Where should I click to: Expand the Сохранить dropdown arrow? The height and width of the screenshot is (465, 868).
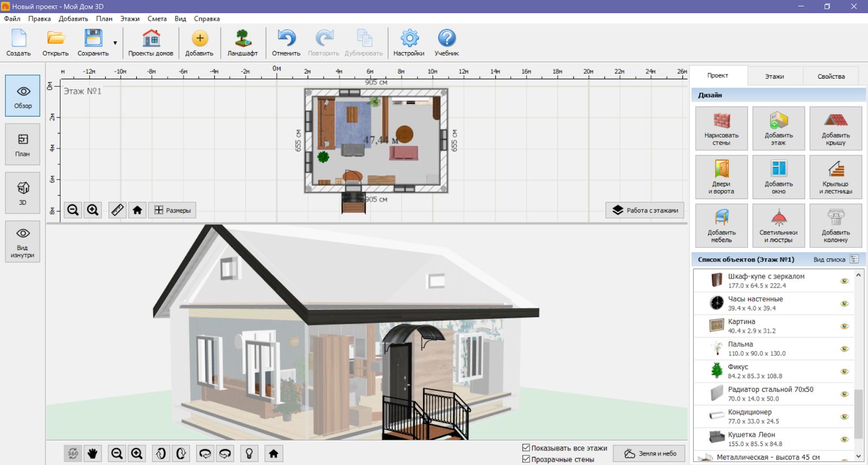click(x=115, y=43)
